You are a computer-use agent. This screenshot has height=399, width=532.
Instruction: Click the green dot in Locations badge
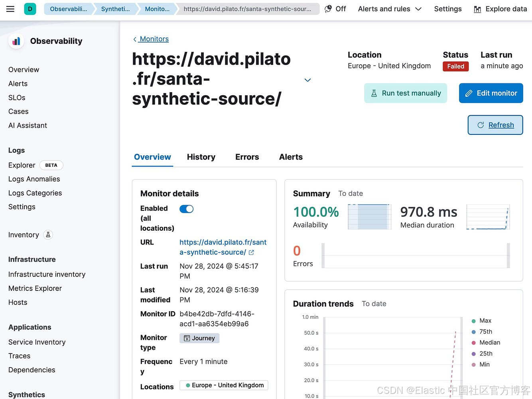point(188,385)
